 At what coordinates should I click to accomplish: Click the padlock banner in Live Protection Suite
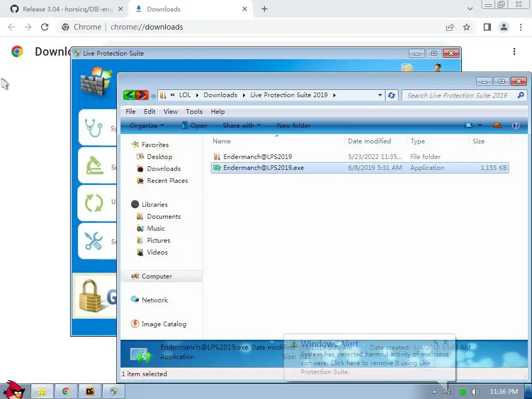click(x=95, y=296)
